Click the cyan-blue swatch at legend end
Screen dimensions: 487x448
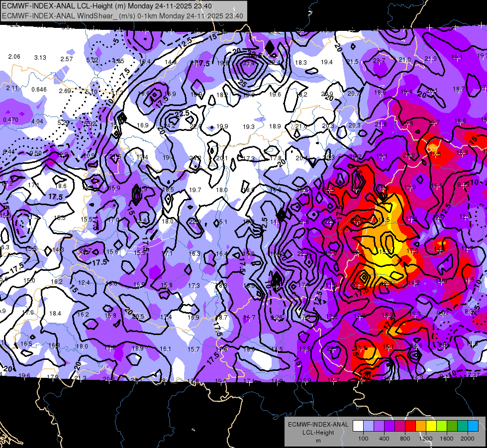point(474,426)
